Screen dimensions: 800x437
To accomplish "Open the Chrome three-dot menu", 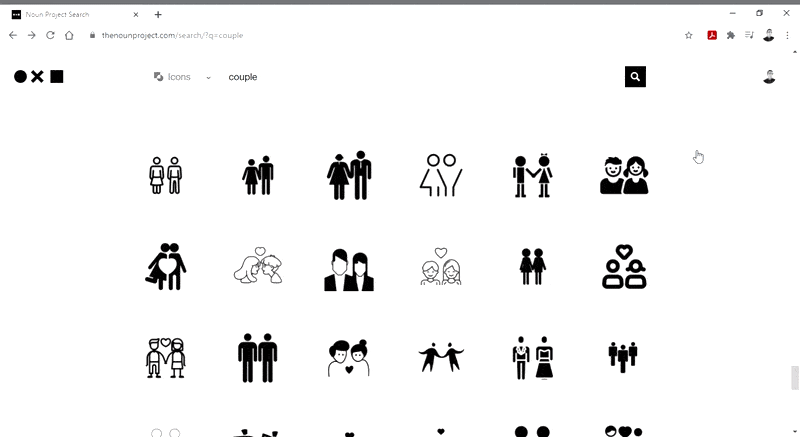I will pos(787,35).
